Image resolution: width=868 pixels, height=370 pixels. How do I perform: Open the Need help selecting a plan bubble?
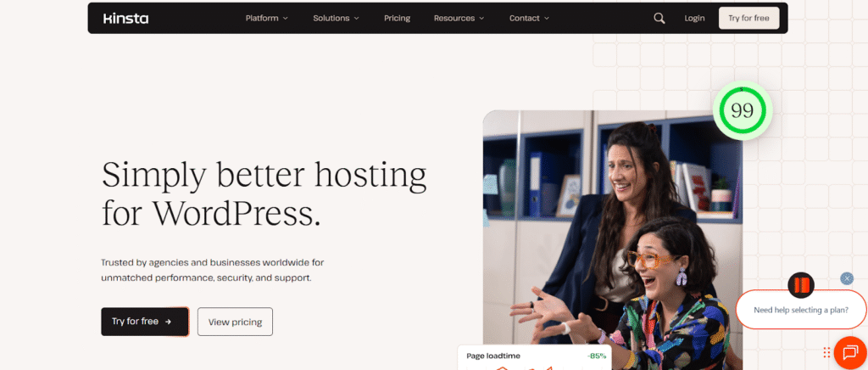click(800, 310)
